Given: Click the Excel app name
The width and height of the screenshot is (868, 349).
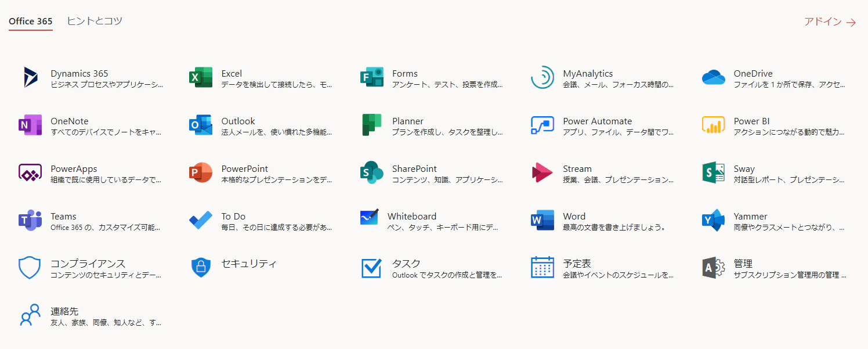Looking at the screenshot, I should [x=232, y=73].
